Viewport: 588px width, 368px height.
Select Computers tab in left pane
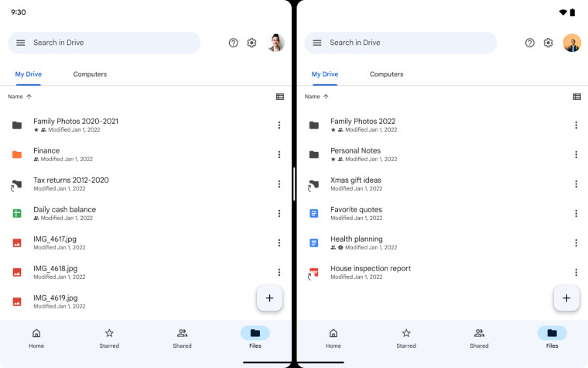(90, 74)
